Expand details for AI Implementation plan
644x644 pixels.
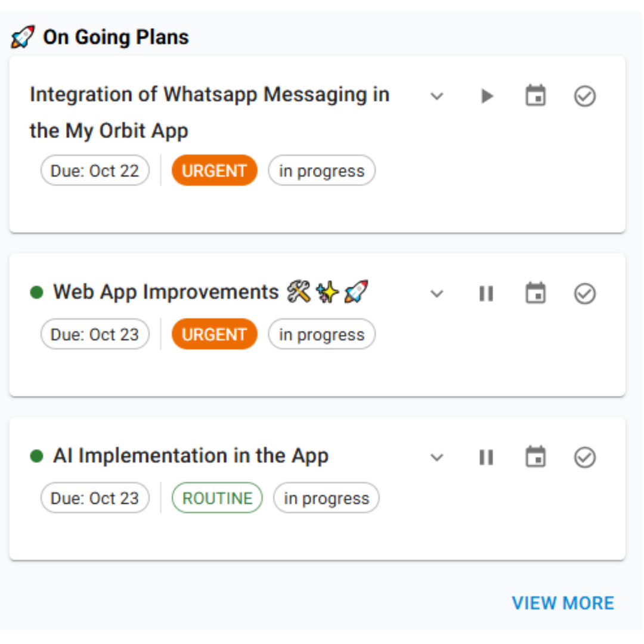(x=437, y=457)
